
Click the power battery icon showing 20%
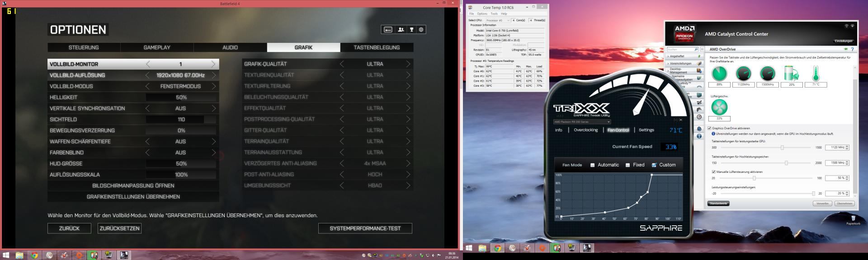(x=791, y=73)
